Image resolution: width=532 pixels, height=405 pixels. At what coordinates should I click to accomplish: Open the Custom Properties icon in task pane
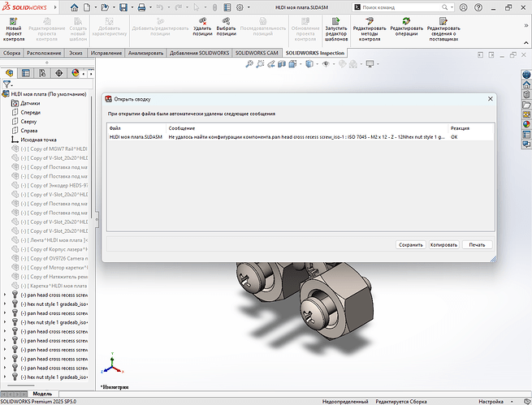526,135
